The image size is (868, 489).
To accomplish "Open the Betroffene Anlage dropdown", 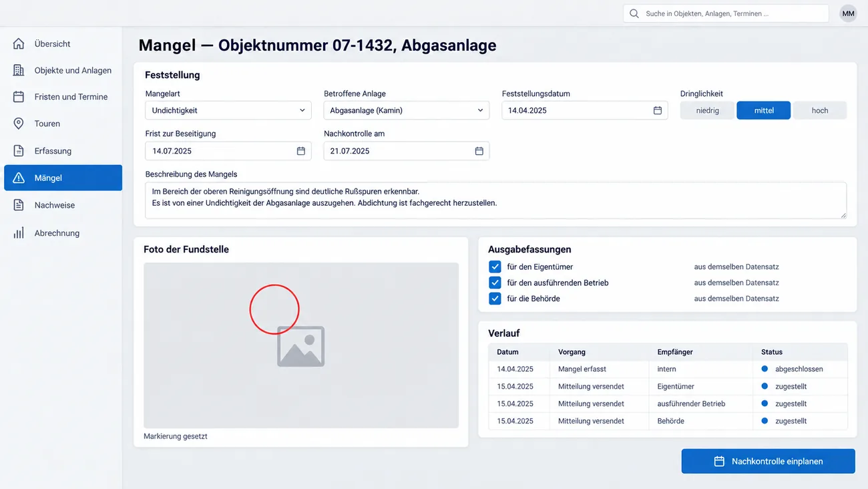I will click(x=407, y=110).
